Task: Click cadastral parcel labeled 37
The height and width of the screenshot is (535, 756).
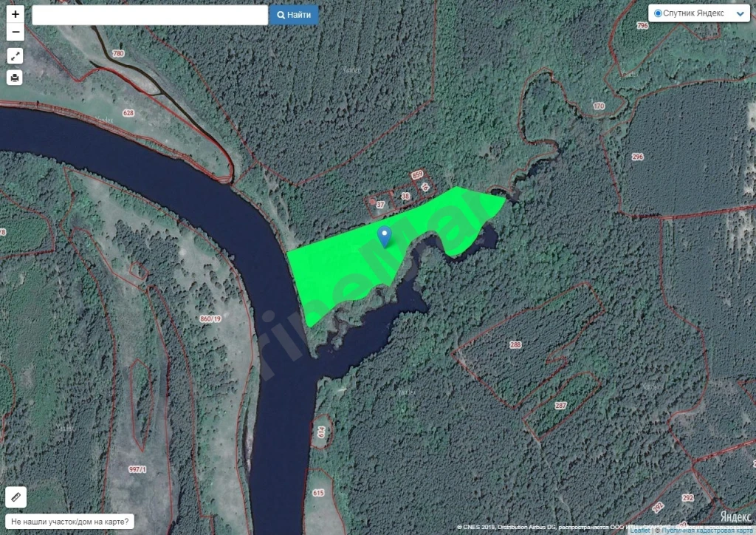Action: tap(380, 205)
